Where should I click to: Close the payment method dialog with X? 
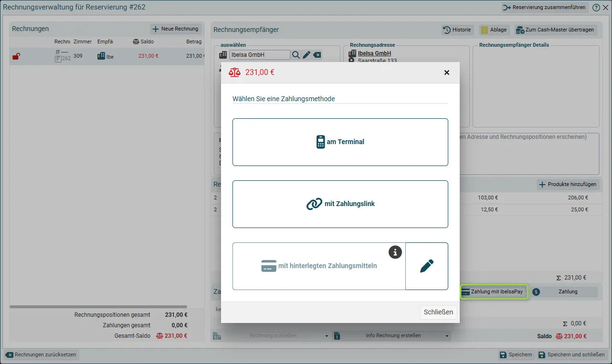tap(447, 73)
